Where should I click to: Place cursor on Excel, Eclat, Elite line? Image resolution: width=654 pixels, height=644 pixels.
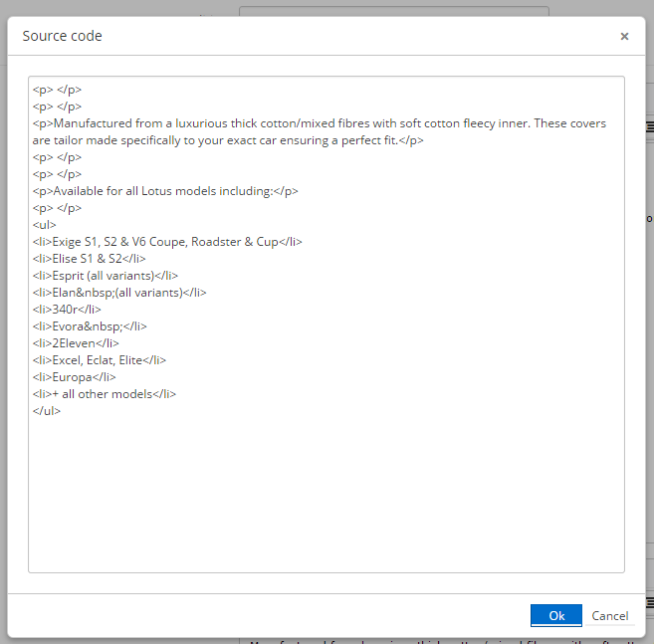[100, 360]
